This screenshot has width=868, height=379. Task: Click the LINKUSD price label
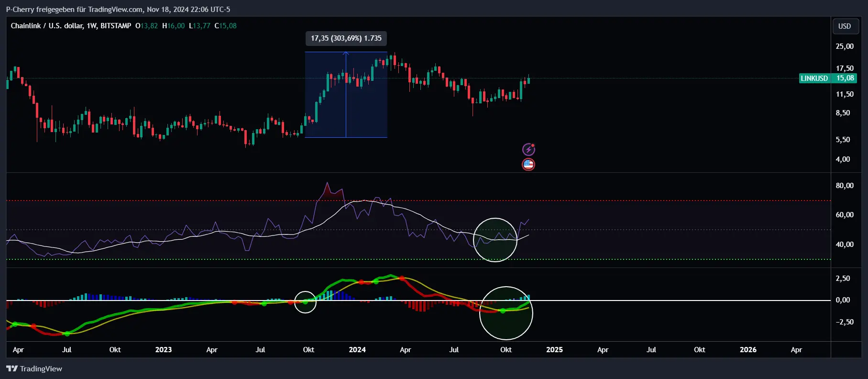[814, 78]
